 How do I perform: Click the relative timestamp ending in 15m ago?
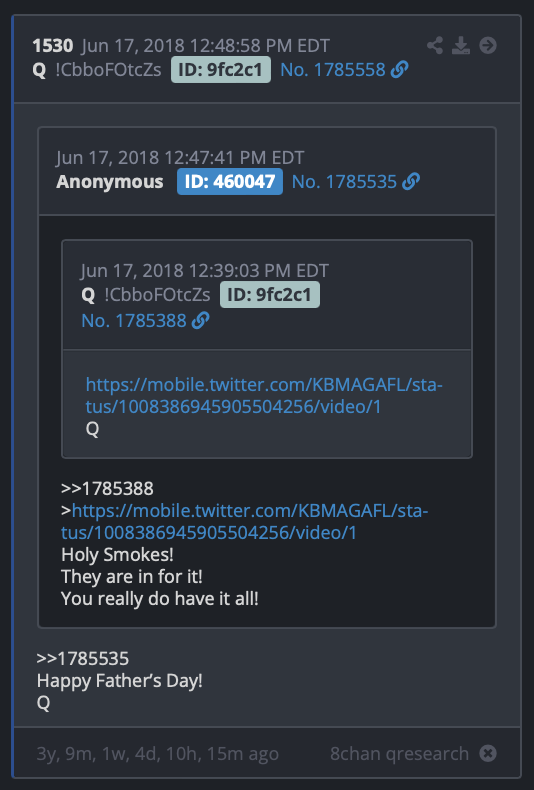coord(157,754)
